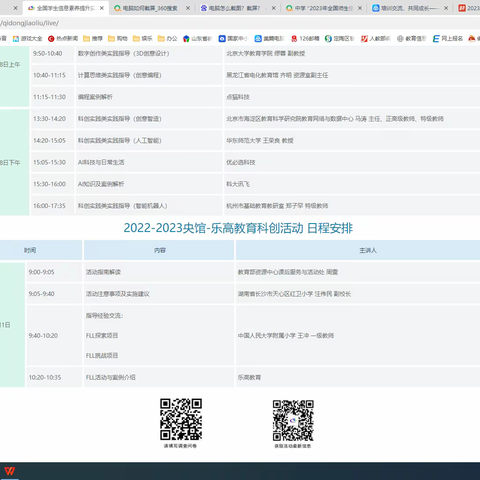Open the 办公 bookmark folder
Screen dimensions: 480x480
(167, 39)
